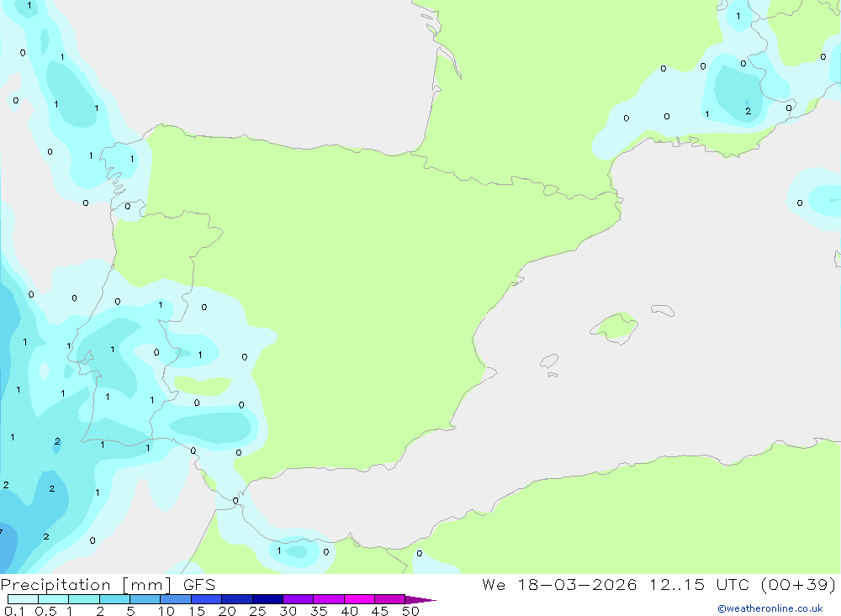Click the island of Mallorca on the map

[615, 327]
